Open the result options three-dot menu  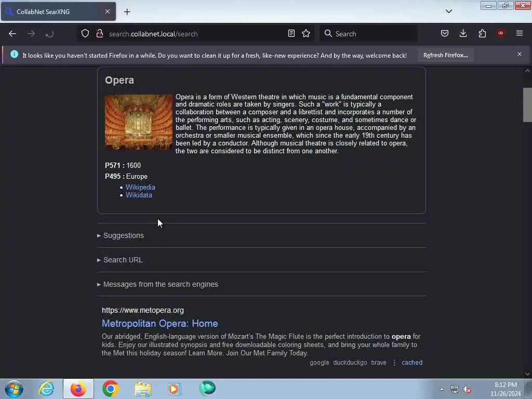tap(394, 363)
